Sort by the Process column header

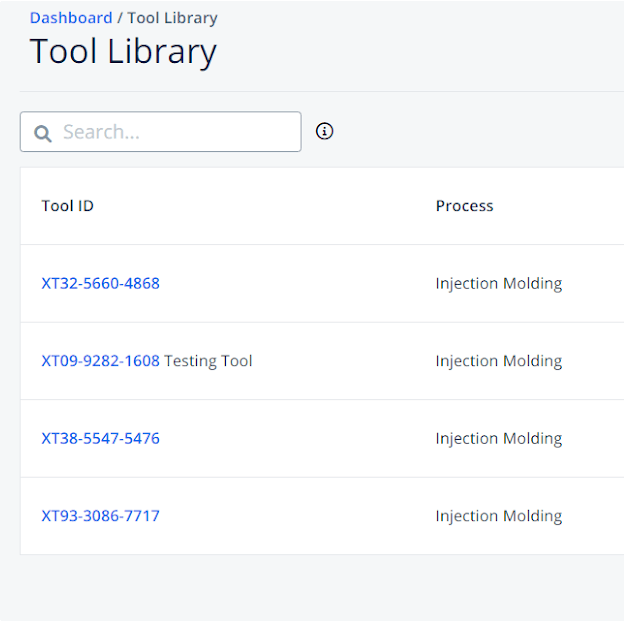464,206
